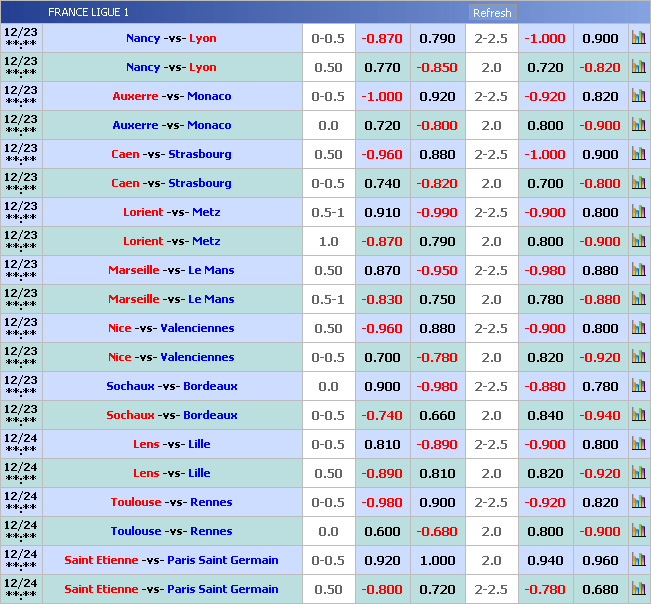Screen dimensions: 651x604
Task: Select the -0.830 odds for Marseille vs Le Mans
Action: (x=383, y=299)
